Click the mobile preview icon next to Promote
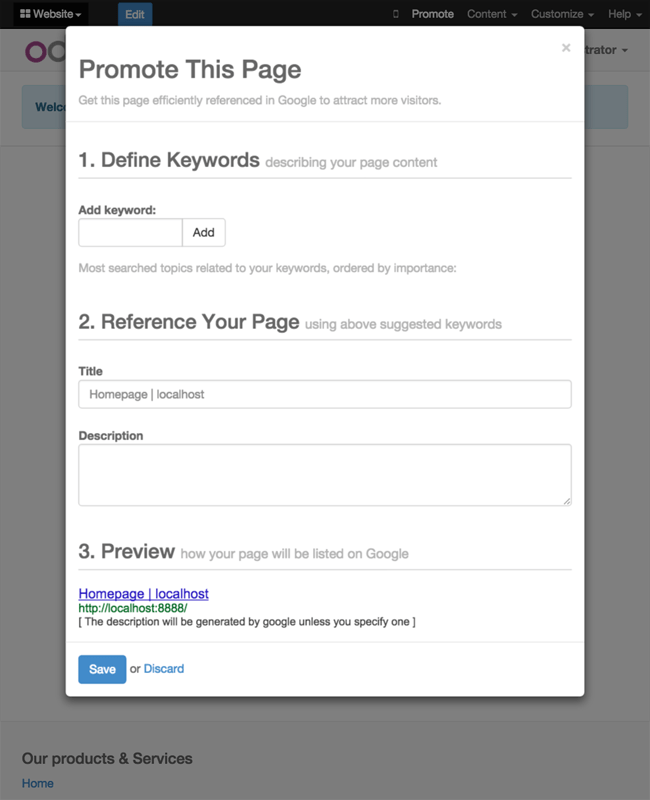Image resolution: width=650 pixels, height=800 pixels. point(395,14)
